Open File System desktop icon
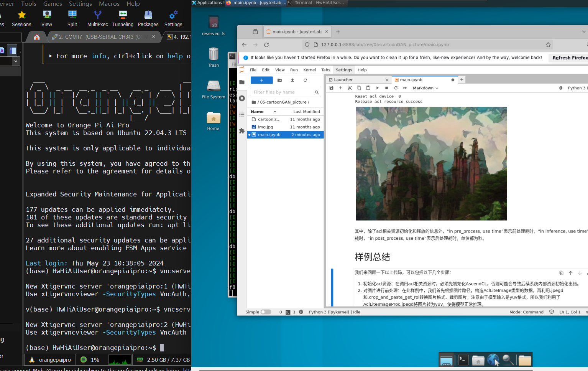Image resolution: width=588 pixels, height=371 pixels. click(x=214, y=89)
